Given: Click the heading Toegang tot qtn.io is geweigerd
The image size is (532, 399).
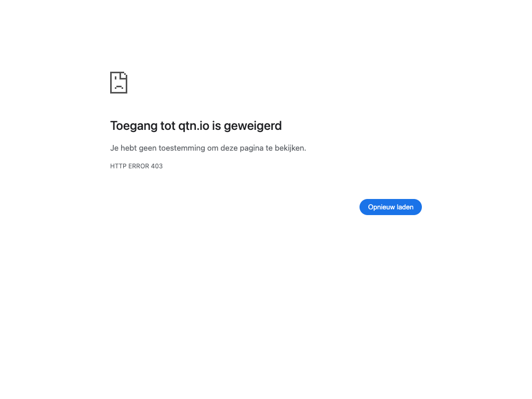Looking at the screenshot, I should (x=196, y=126).
